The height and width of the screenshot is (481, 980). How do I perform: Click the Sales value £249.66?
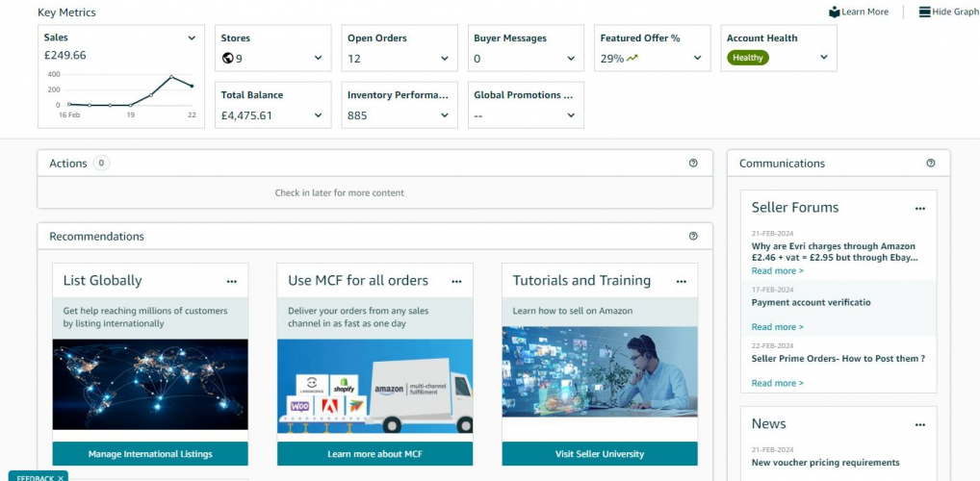[x=65, y=55]
